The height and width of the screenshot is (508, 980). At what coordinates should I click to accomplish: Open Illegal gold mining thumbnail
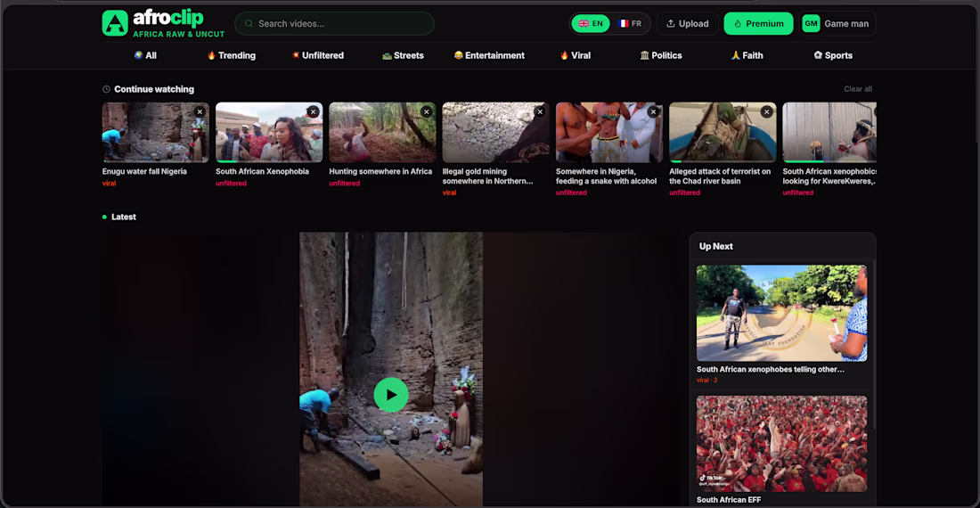(x=496, y=133)
